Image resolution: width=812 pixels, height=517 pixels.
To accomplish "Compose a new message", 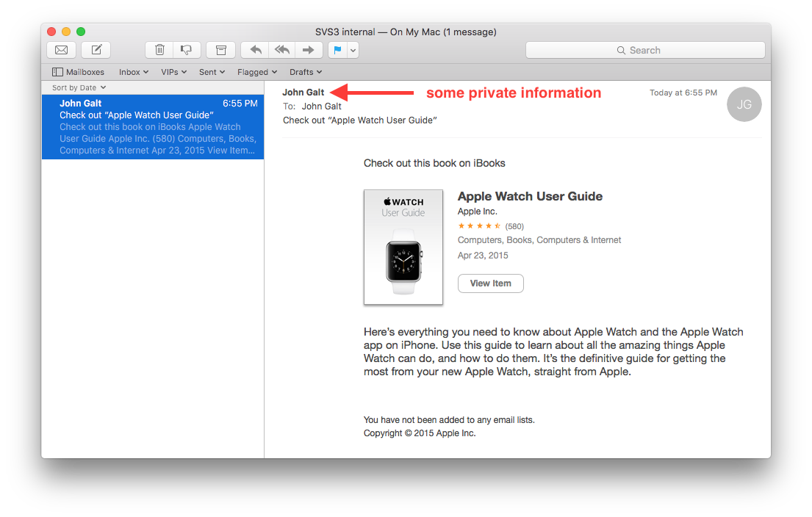I will pyautogui.click(x=96, y=50).
